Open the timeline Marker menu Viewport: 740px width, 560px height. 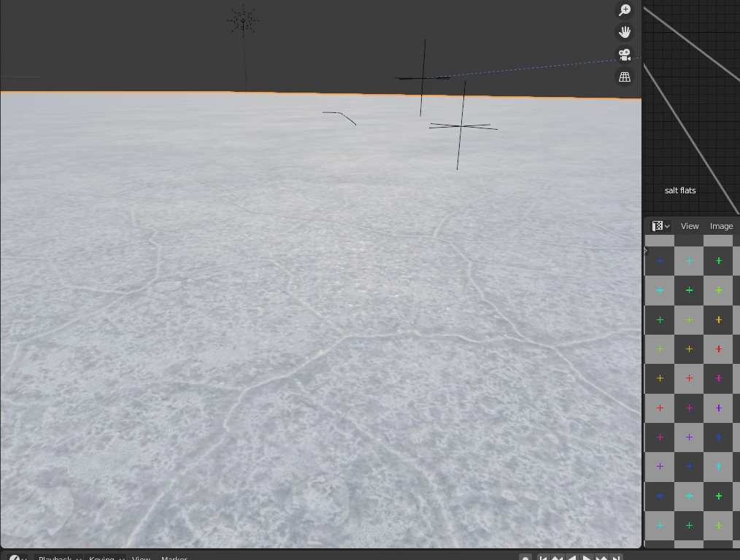[x=174, y=558]
